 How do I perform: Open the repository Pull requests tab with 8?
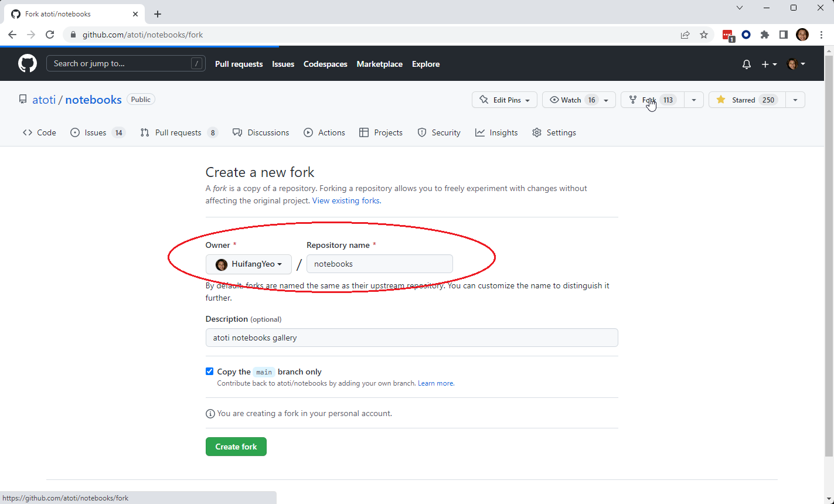point(179,132)
